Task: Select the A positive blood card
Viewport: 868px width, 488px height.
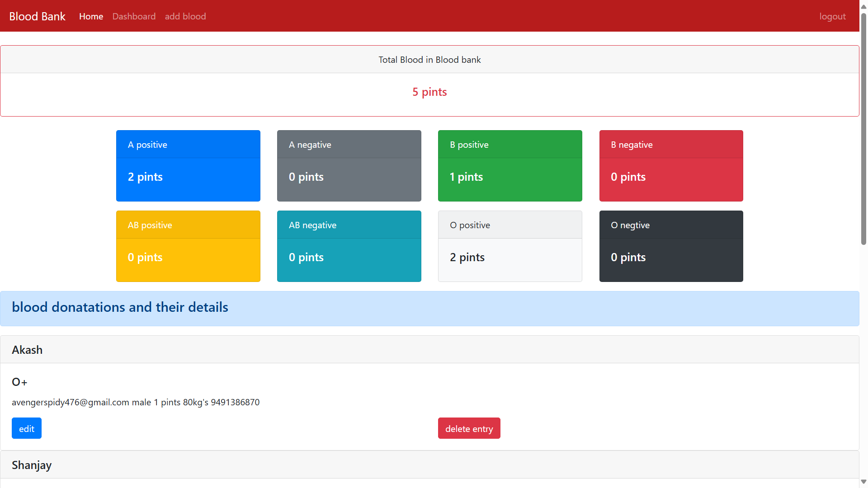Action: coord(188,166)
